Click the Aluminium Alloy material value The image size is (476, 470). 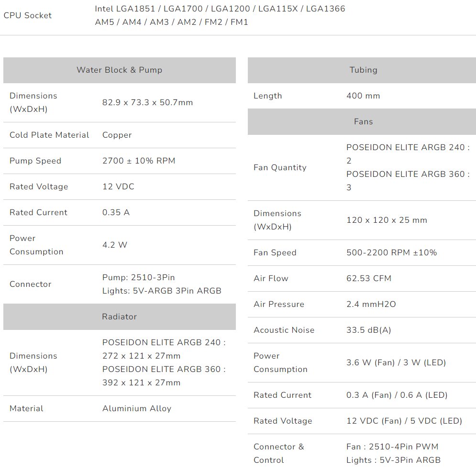coord(137,408)
